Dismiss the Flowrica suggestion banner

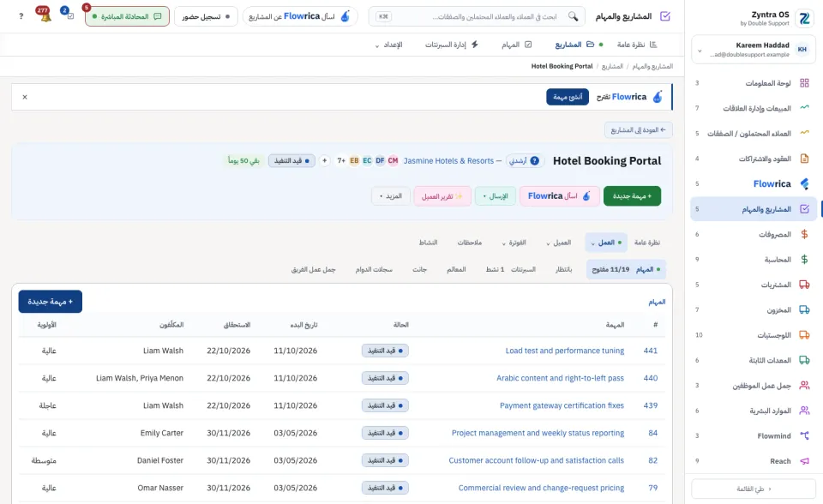pyautogui.click(x=25, y=97)
